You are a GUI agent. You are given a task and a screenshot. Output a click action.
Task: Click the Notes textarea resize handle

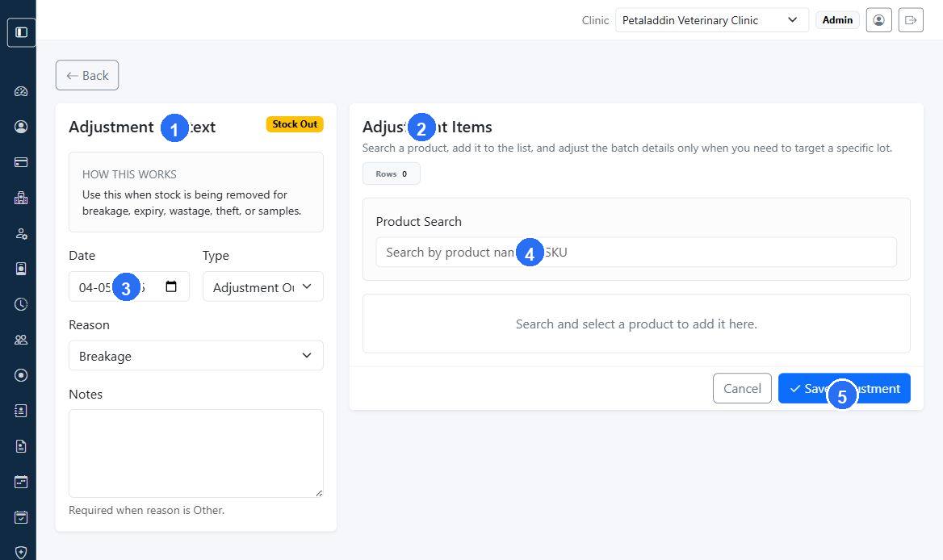(319, 493)
